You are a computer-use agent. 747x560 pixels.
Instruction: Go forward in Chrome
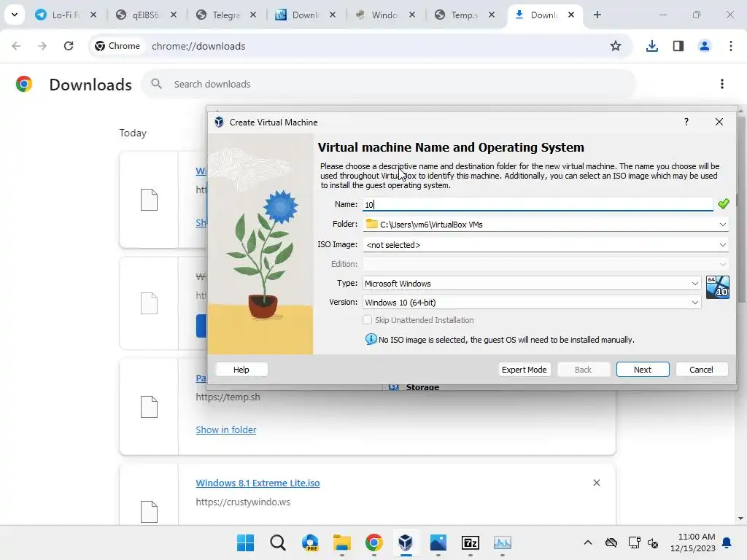click(x=42, y=46)
